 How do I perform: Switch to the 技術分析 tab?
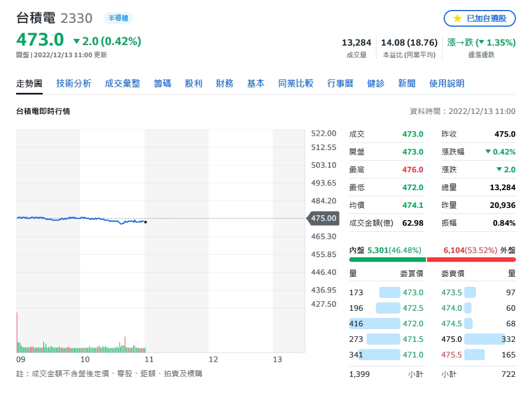pyautogui.click(x=74, y=83)
